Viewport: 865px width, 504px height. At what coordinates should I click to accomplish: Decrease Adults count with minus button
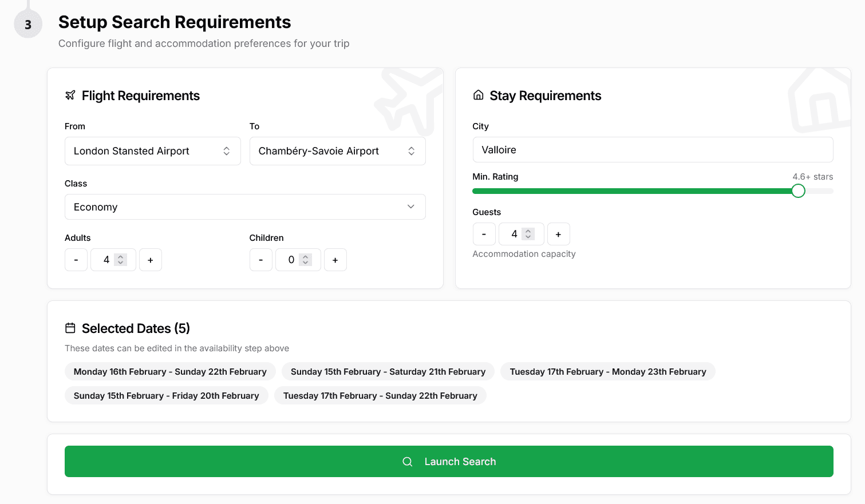pos(76,260)
